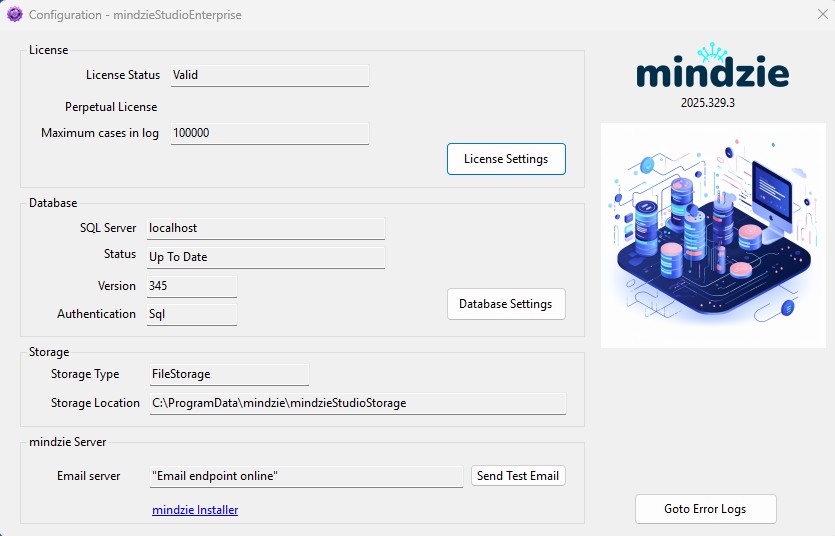
Task: Open Database Settings
Action: point(506,304)
